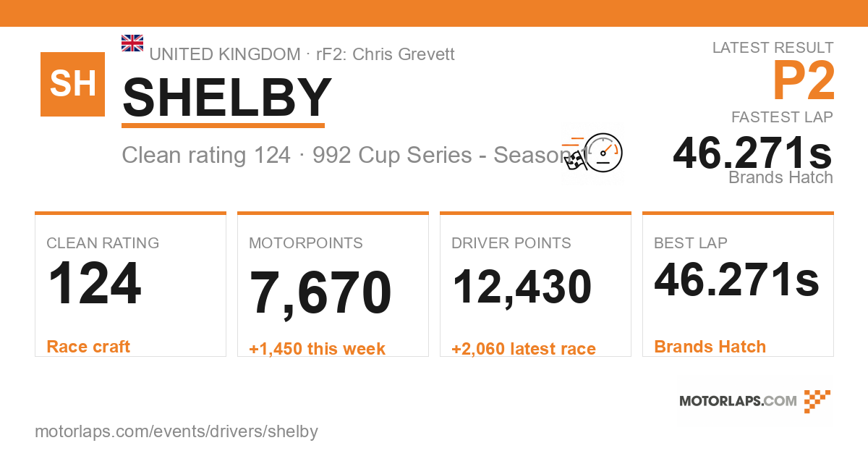Click the orange top banner bar
This screenshot has width=868, height=456.
434,13
